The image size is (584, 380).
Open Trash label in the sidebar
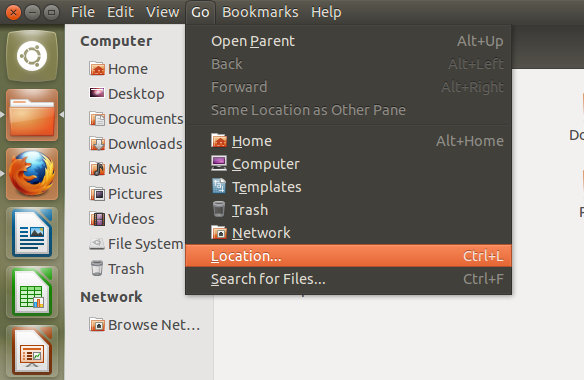pos(126,269)
